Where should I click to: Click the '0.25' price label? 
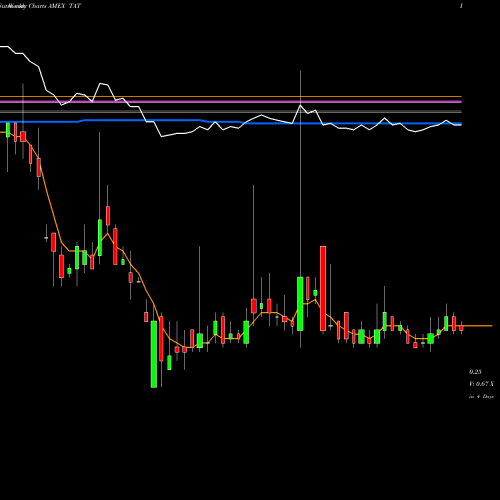[x=475, y=372]
